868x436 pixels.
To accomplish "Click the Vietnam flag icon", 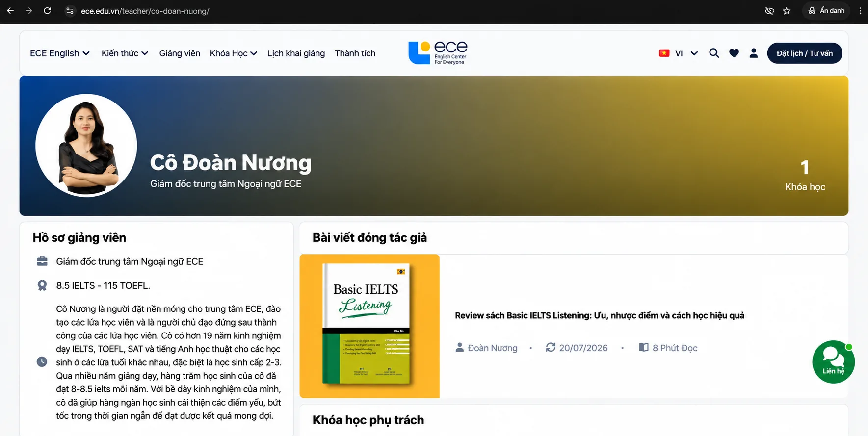I will point(664,53).
